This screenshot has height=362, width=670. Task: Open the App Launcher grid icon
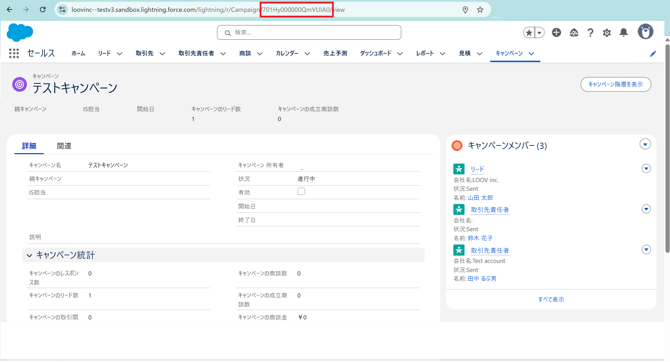click(x=14, y=53)
